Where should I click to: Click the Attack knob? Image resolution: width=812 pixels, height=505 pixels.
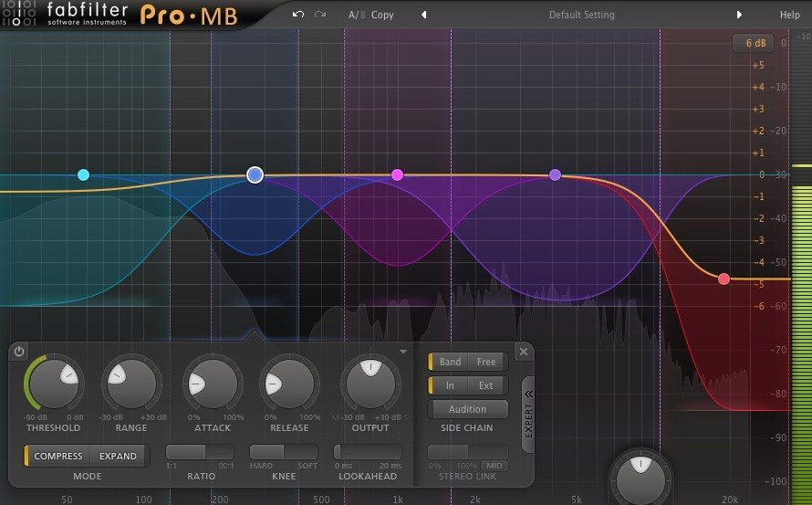213,384
